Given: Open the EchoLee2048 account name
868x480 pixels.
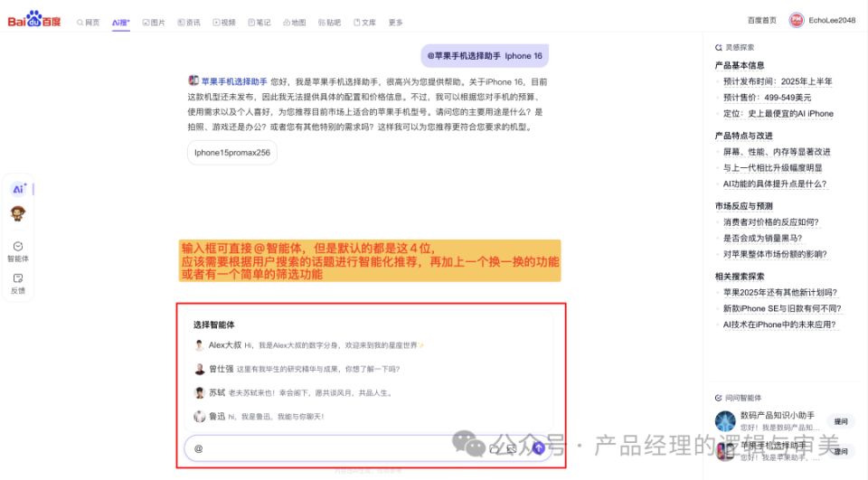Looking at the screenshot, I should tap(832, 21).
